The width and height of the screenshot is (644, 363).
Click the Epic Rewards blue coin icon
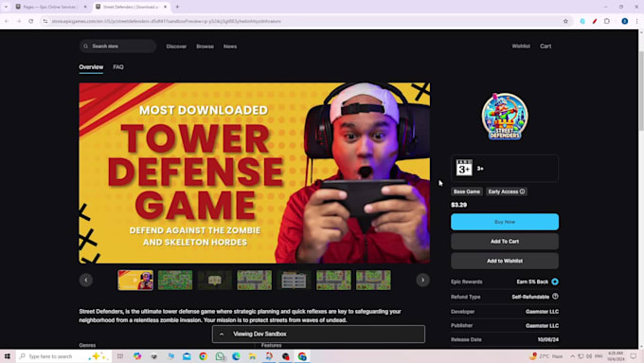(x=555, y=281)
